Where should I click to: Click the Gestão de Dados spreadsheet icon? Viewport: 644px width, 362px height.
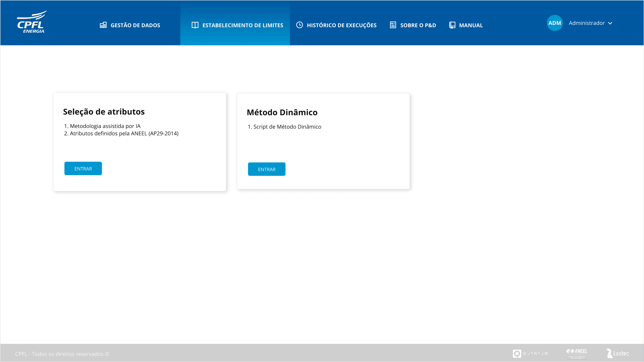coord(103,25)
